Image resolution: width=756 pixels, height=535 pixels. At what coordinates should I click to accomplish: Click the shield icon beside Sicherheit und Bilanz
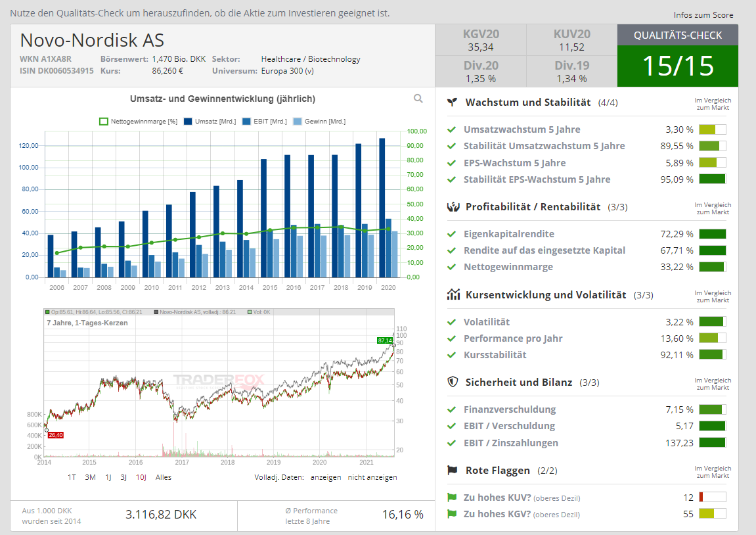coord(452,382)
